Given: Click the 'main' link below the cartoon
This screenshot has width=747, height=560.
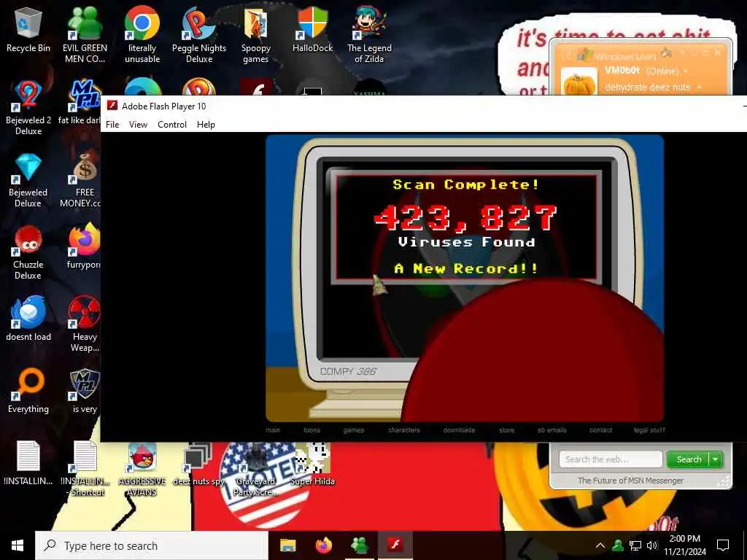Looking at the screenshot, I should coord(273,430).
